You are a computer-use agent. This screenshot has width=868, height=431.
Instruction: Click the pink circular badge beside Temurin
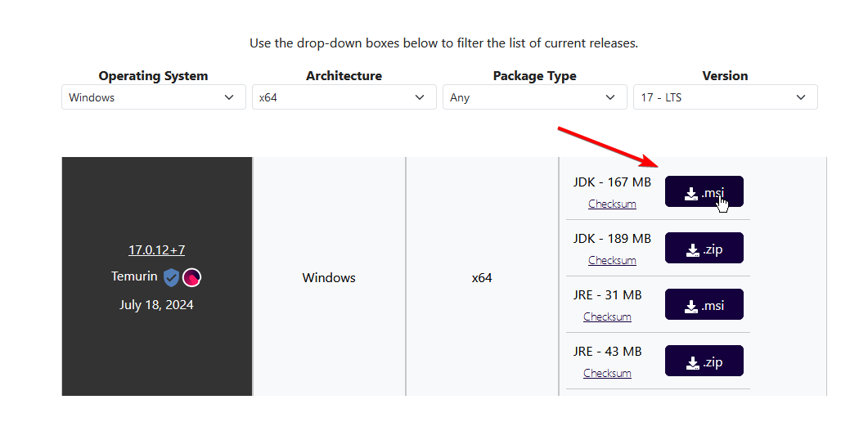[x=192, y=277]
